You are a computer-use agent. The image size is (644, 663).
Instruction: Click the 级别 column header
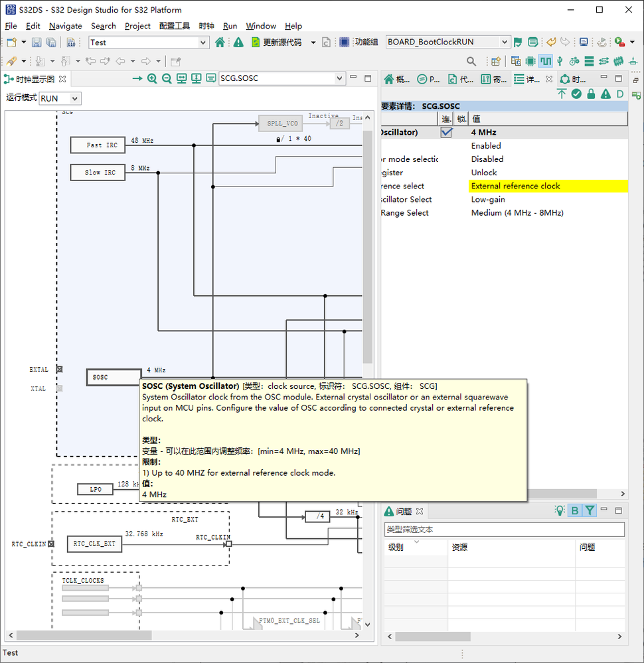416,547
